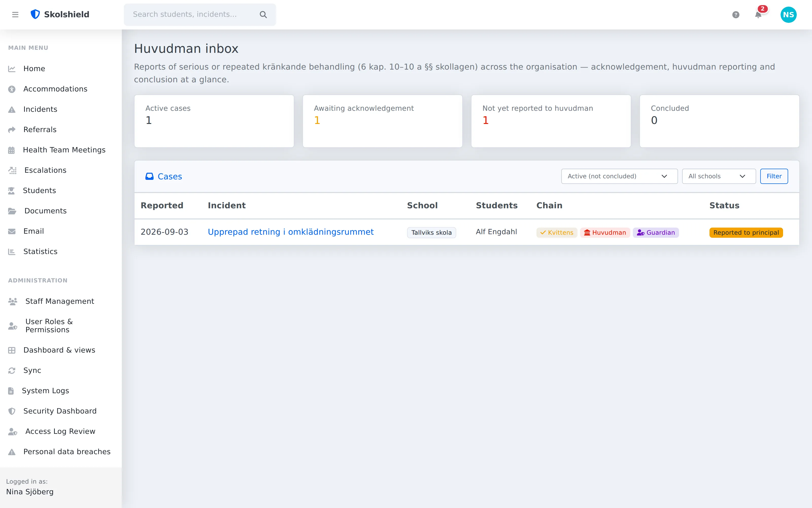The image size is (812, 508).
Task: Open Dashboard & views menu item
Action: tap(61, 350)
